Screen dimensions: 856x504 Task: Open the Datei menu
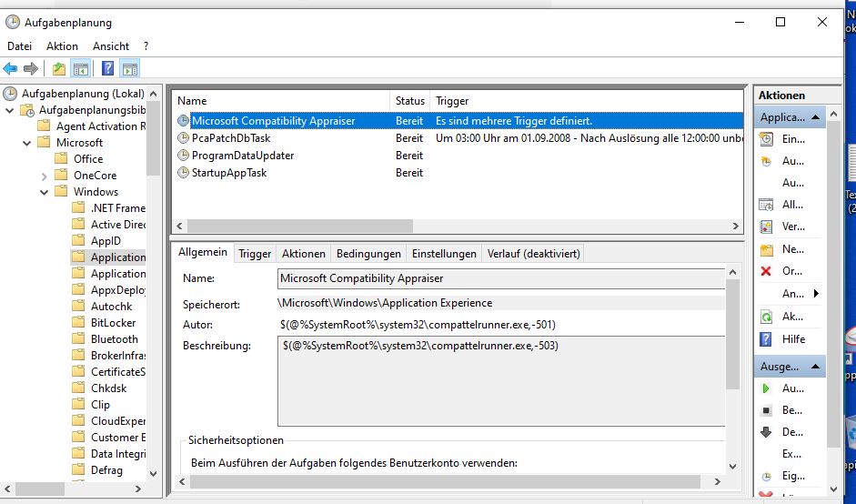coord(20,46)
